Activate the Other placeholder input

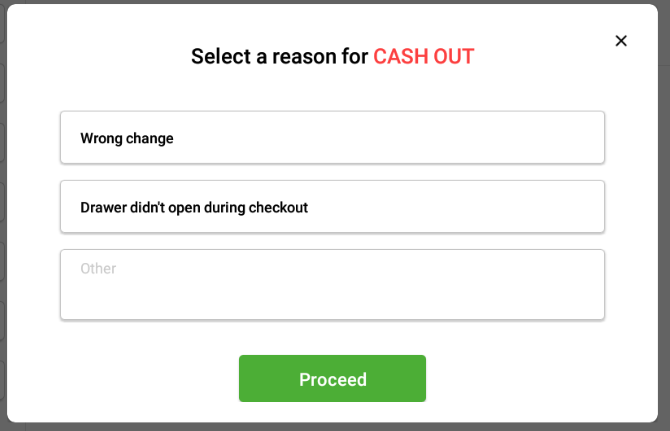(x=332, y=285)
